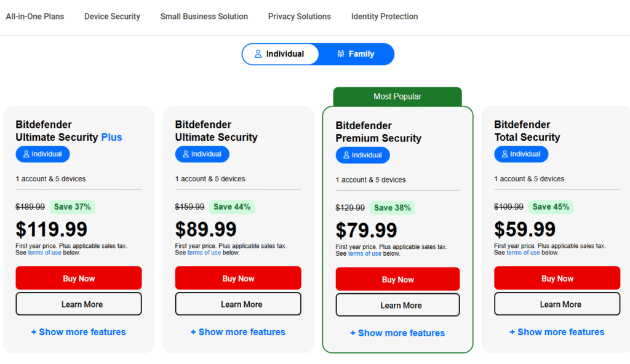The image size is (630, 364).
Task: Open the Device Security menu
Action: (112, 17)
